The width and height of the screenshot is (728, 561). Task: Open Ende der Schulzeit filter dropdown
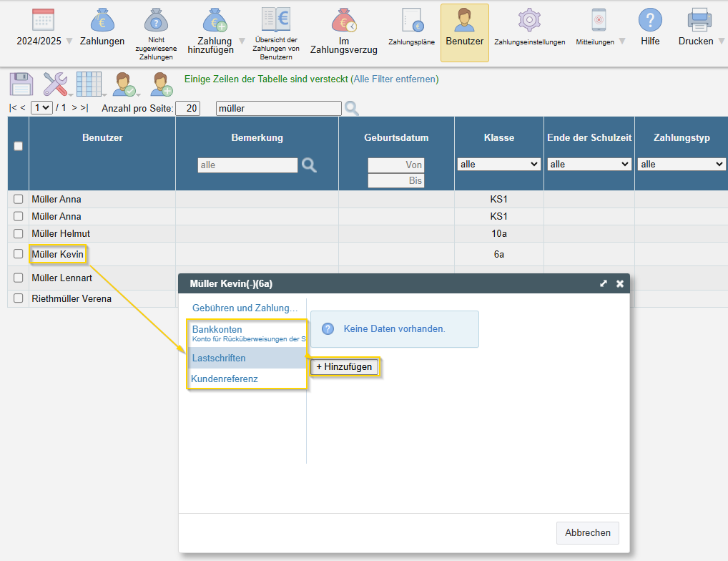point(589,165)
